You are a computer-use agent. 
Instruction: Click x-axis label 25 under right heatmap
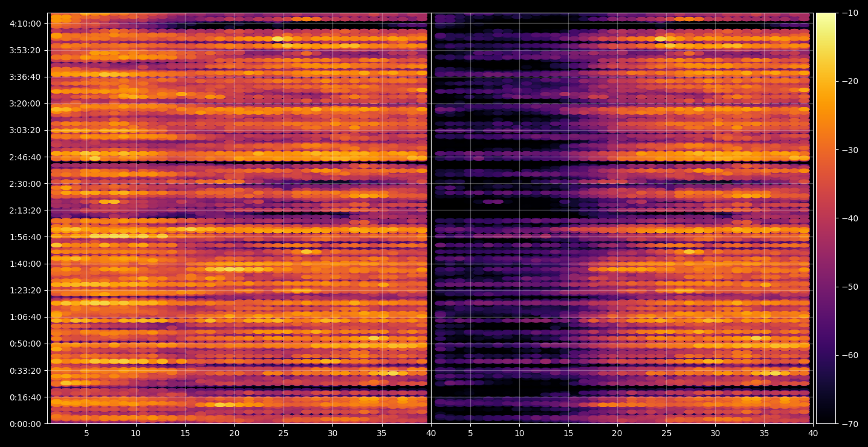tap(666, 433)
